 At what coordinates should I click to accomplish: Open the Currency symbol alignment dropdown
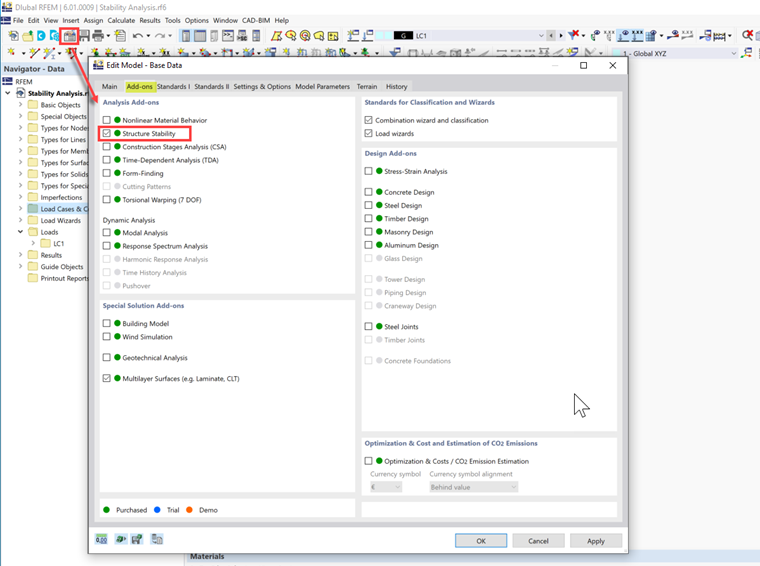pyautogui.click(x=474, y=487)
